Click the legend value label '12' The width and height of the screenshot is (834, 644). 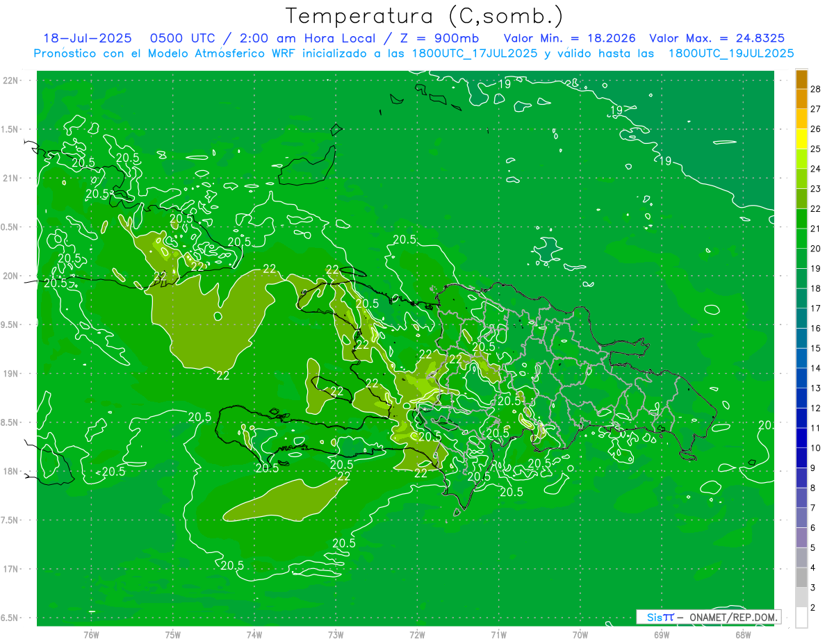[x=816, y=408]
